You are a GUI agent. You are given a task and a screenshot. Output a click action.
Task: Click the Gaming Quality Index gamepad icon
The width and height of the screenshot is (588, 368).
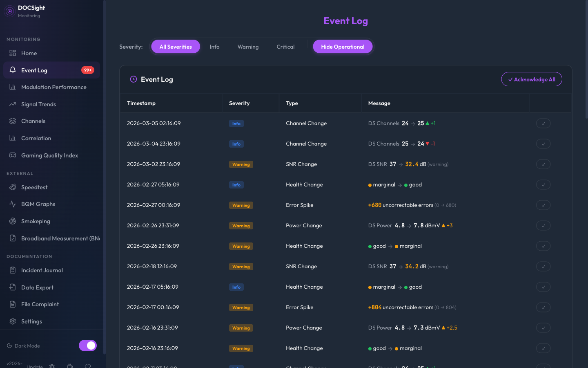[12, 155]
